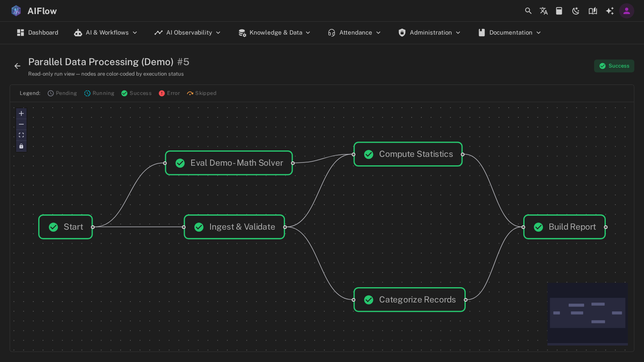Click the Skipped legend entry
This screenshot has width=644, height=362.
(x=202, y=93)
